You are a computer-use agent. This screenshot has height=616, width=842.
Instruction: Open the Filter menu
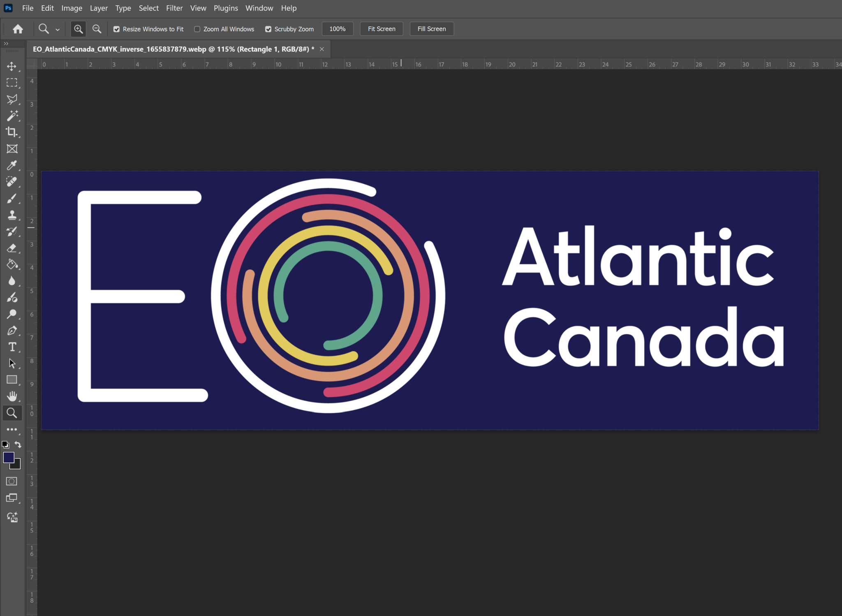[x=174, y=8]
